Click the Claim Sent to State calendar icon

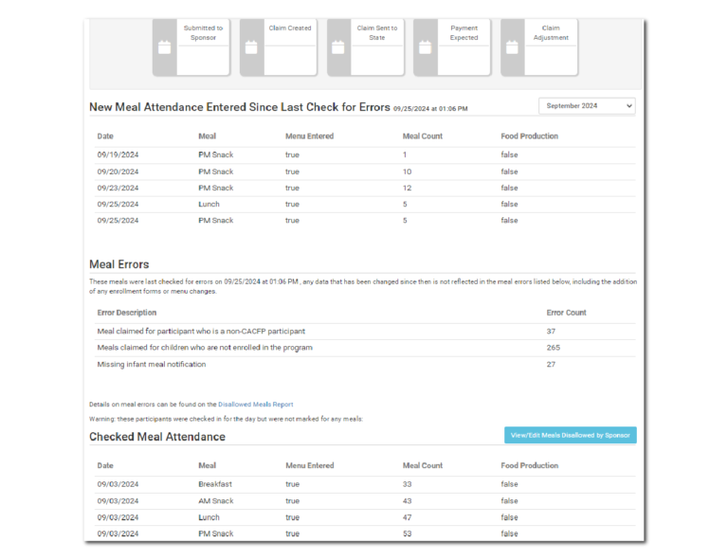(x=338, y=47)
